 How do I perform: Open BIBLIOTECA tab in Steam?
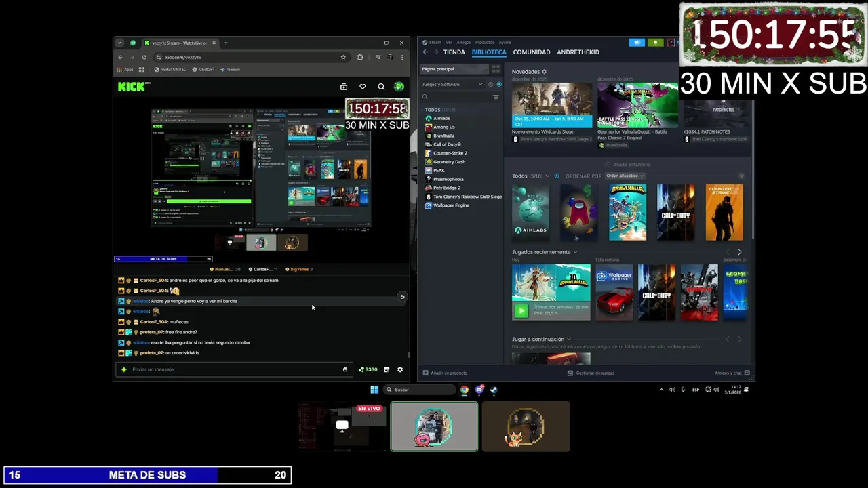(489, 52)
